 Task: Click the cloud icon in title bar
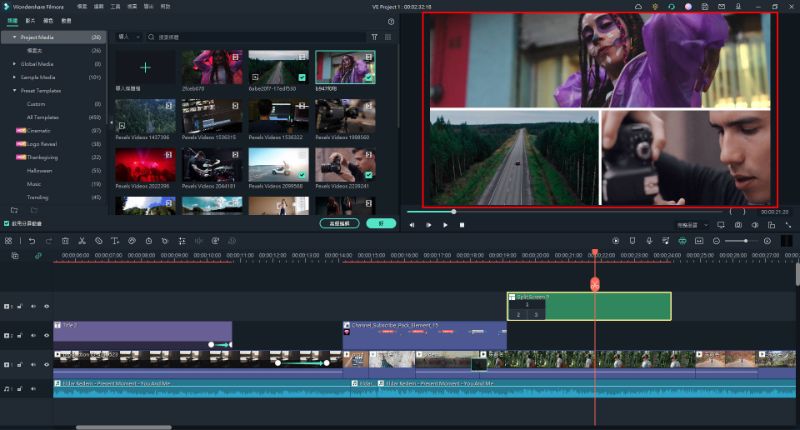638,7
